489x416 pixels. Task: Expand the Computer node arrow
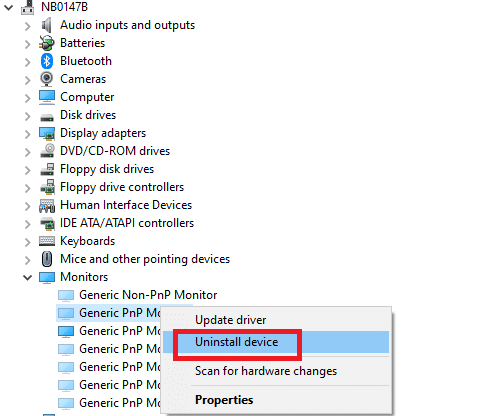point(27,98)
